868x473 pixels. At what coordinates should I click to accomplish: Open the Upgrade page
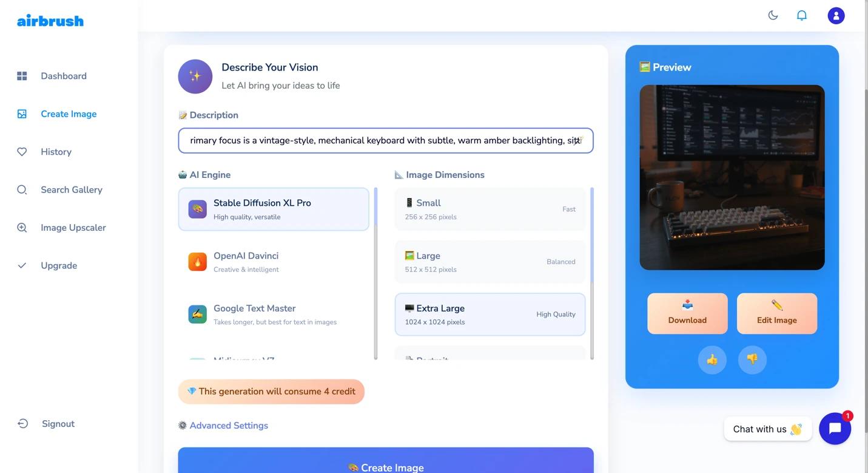(59, 265)
